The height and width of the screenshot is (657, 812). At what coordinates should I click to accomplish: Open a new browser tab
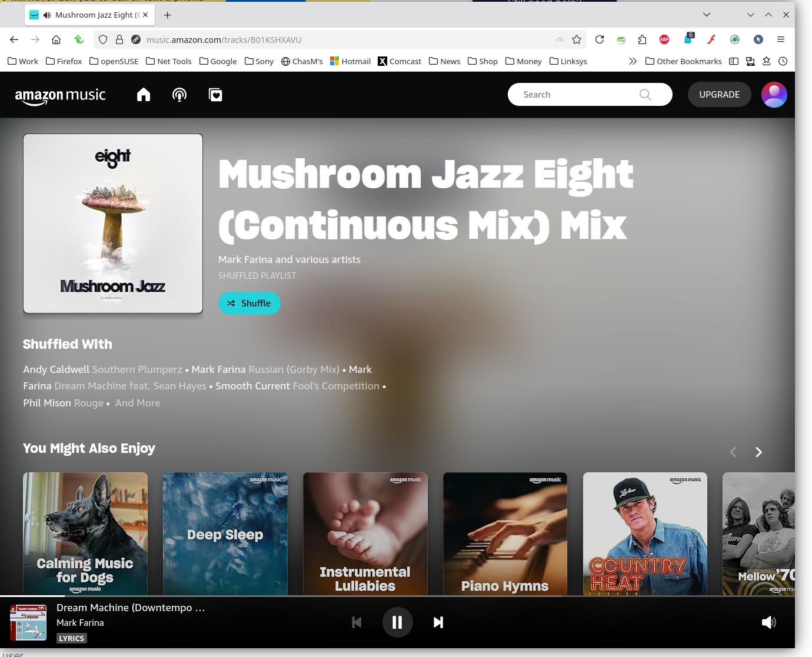pos(168,15)
